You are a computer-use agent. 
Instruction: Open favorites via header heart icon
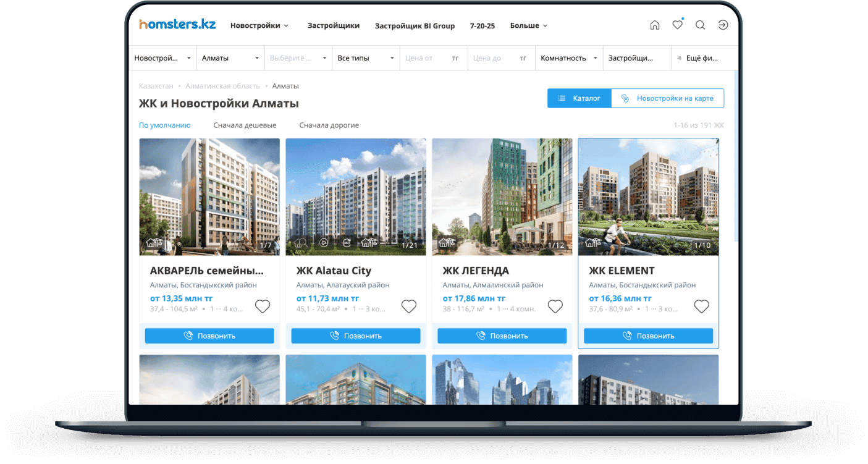point(678,25)
